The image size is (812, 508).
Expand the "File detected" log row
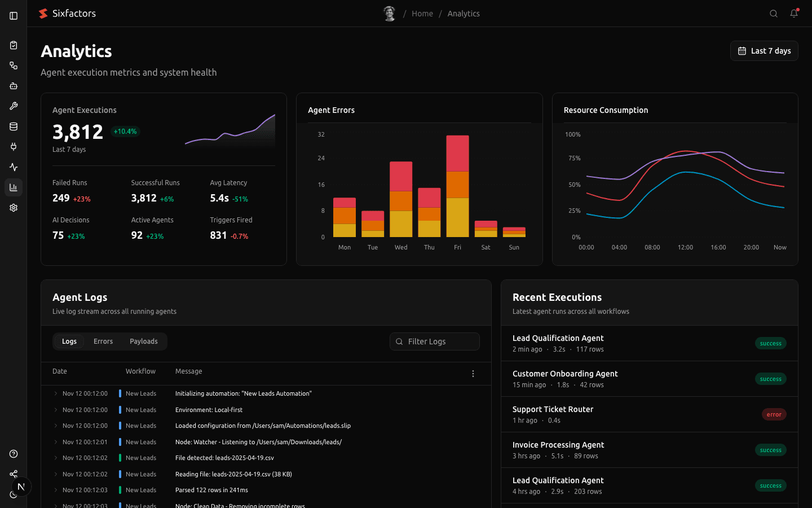[x=56, y=458]
